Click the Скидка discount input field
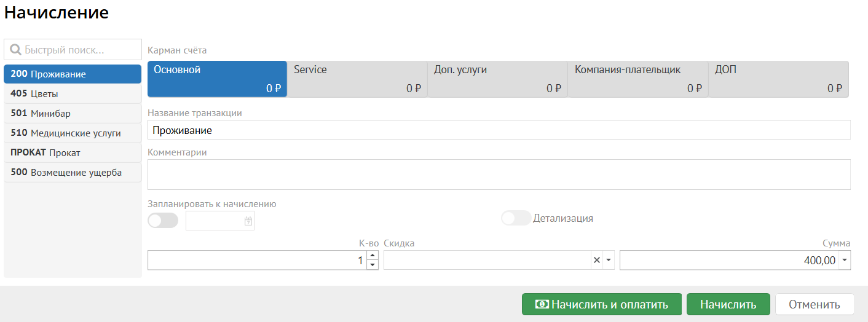 (487, 260)
